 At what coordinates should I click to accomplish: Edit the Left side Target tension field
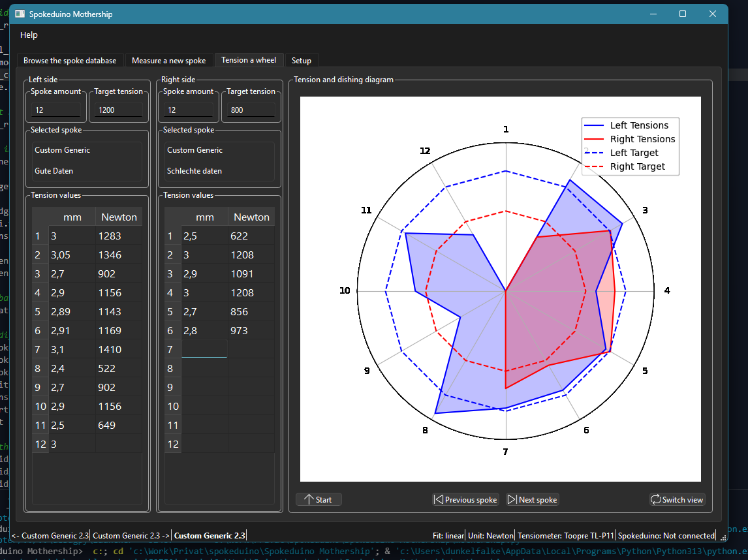coord(118,110)
